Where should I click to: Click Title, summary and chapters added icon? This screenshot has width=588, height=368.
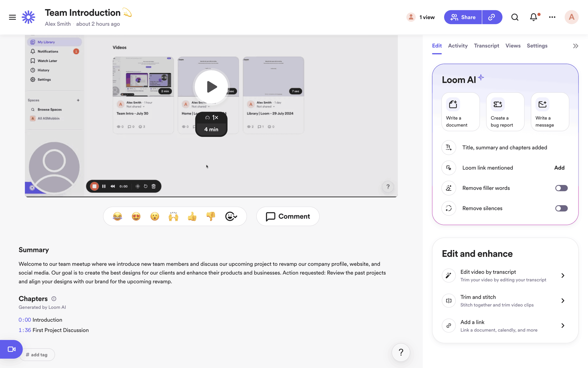pyautogui.click(x=449, y=148)
